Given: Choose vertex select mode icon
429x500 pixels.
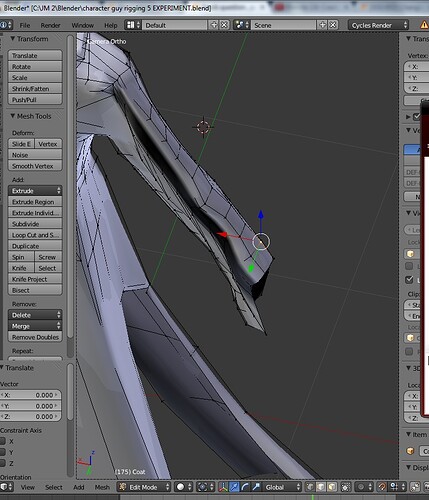Looking at the screenshot, I should point(310,487).
